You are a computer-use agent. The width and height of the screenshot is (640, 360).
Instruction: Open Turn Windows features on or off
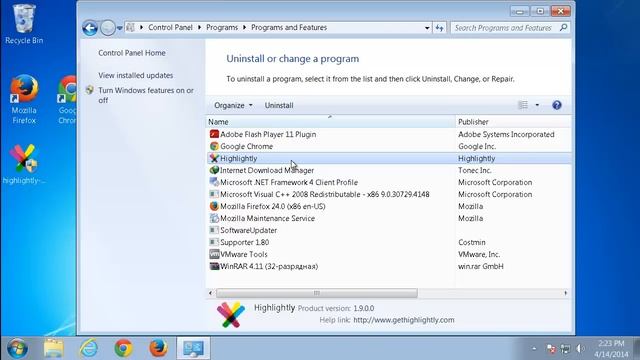[146, 95]
